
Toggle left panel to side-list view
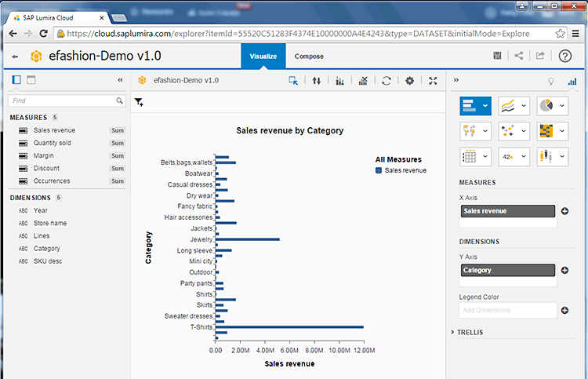[x=16, y=80]
